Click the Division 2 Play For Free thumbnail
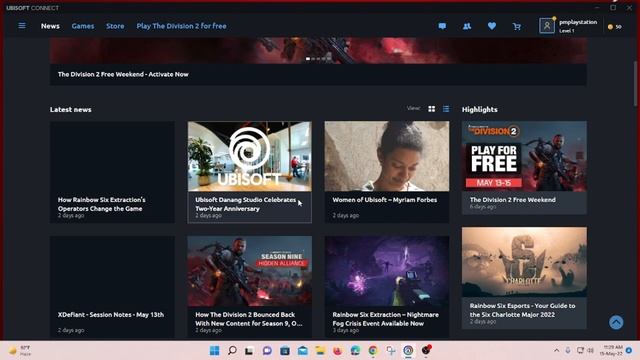The width and height of the screenshot is (640, 360). (524, 156)
